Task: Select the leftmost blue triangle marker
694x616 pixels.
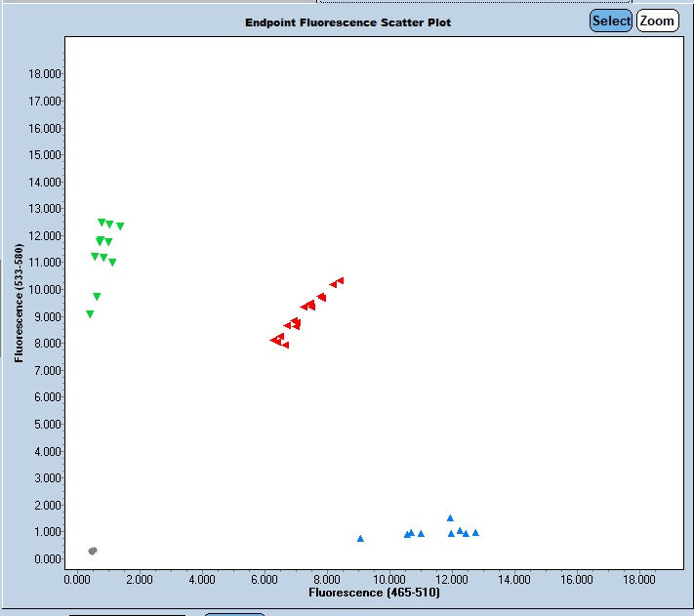Action: point(360,538)
